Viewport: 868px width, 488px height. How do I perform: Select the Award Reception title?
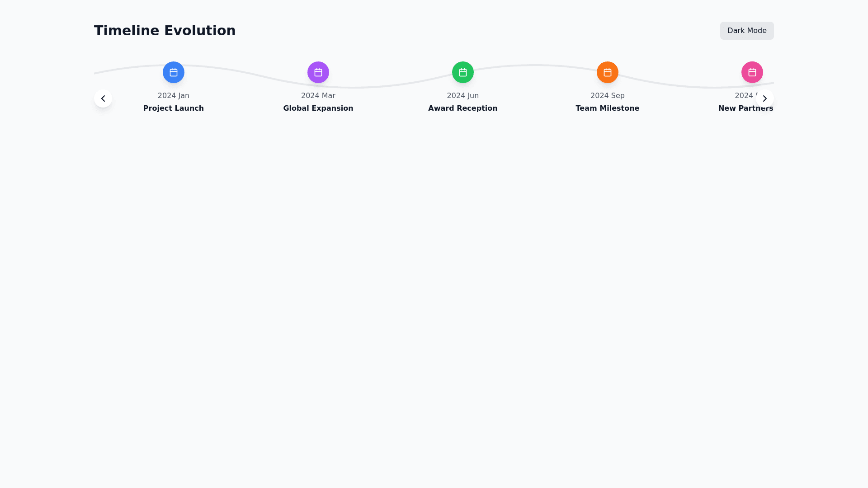click(463, 108)
